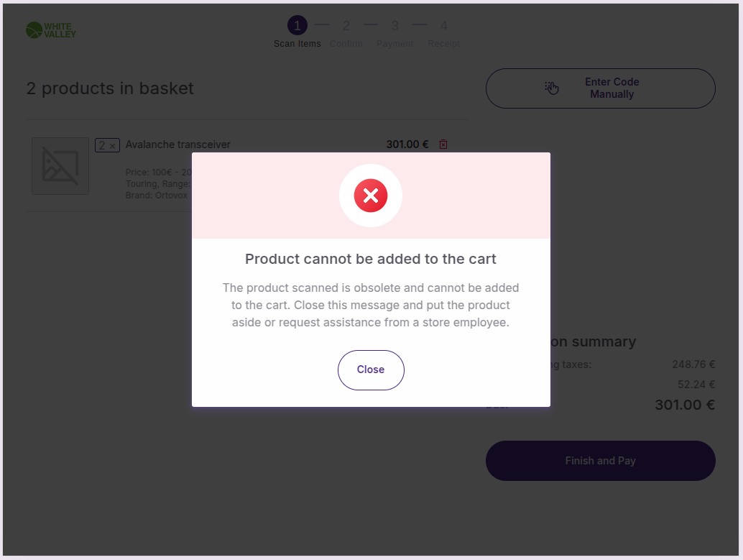Go to step 3 number
743x560 pixels.
point(394,26)
